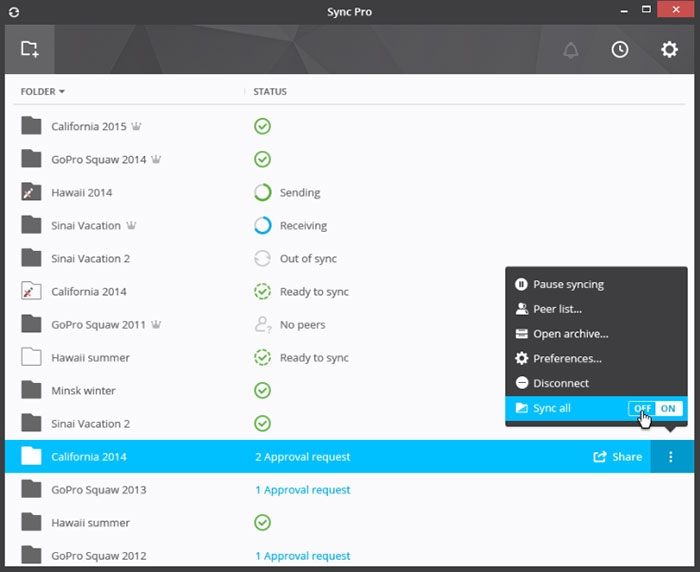Choose Open archive menu entry
The width and height of the screenshot is (700, 572).
(x=570, y=334)
